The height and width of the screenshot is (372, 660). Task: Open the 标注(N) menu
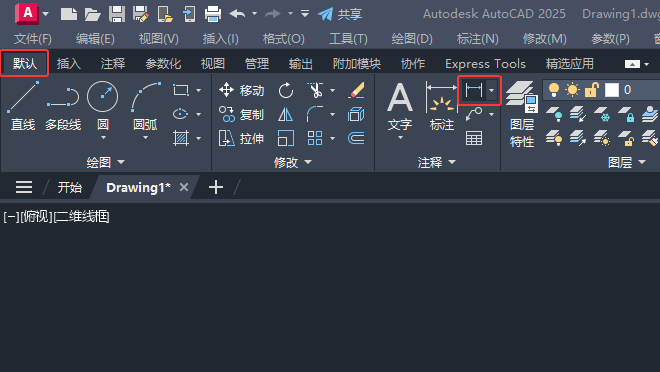pyautogui.click(x=478, y=39)
